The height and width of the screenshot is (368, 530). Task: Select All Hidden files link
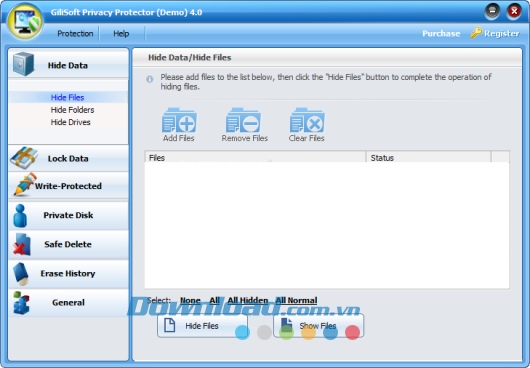click(x=248, y=300)
